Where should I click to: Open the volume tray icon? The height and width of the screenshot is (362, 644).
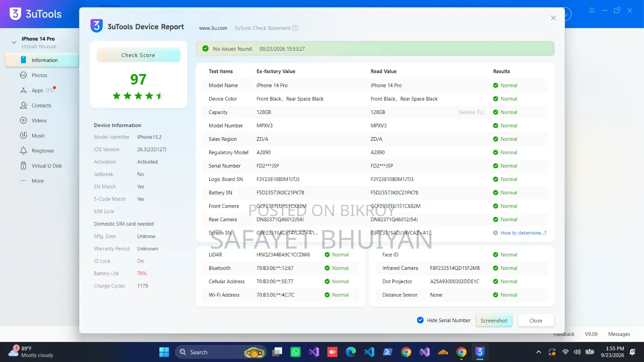577,352
